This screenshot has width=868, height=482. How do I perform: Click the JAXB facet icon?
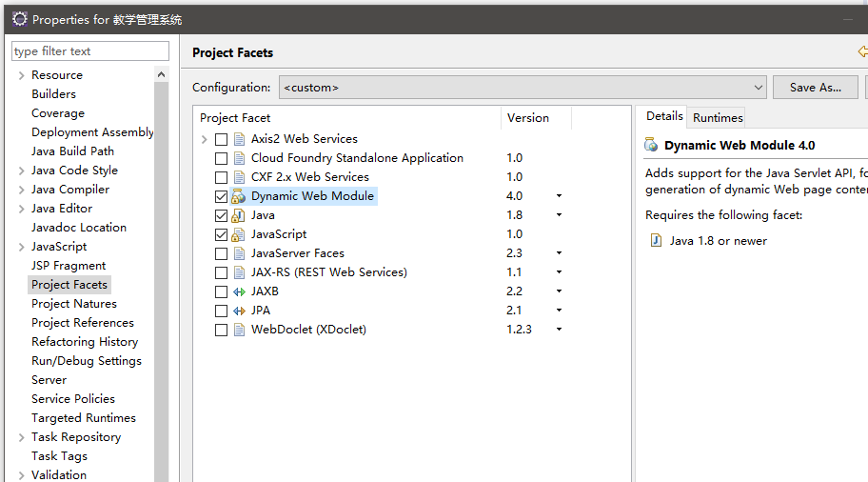click(239, 291)
